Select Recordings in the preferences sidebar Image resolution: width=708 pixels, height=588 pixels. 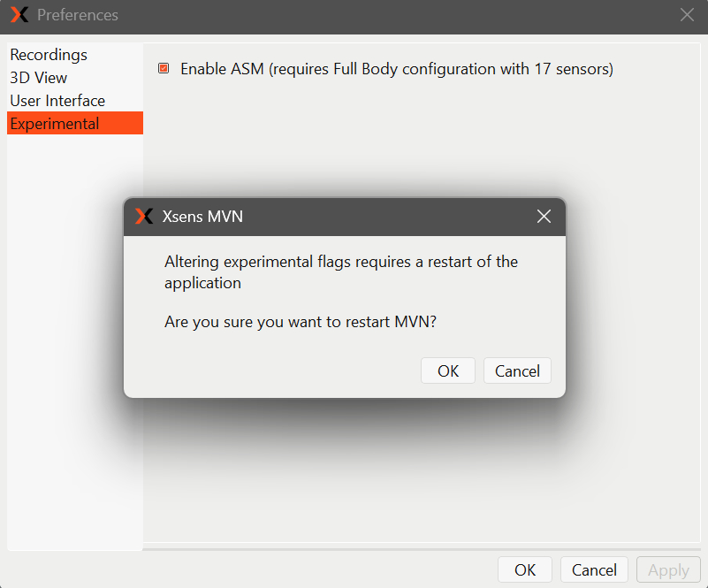click(49, 55)
